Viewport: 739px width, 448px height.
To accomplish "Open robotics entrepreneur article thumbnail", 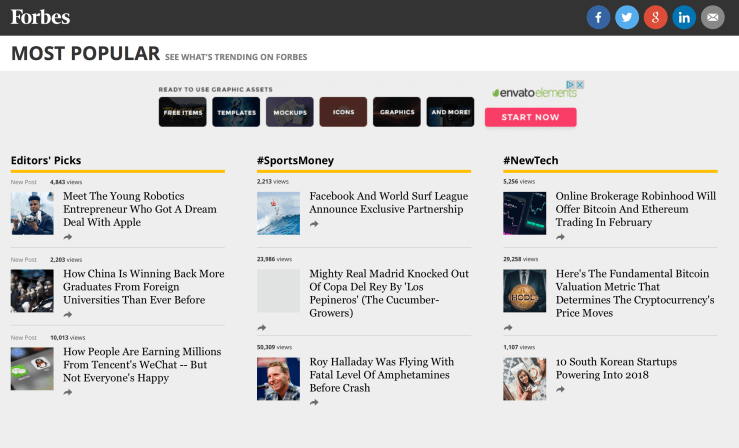I will [x=32, y=213].
